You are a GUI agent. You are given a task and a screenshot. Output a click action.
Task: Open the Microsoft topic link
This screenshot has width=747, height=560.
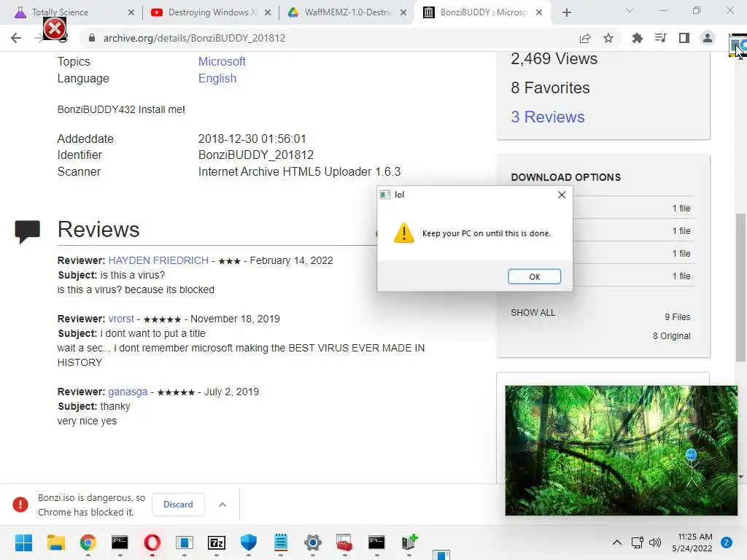point(222,61)
